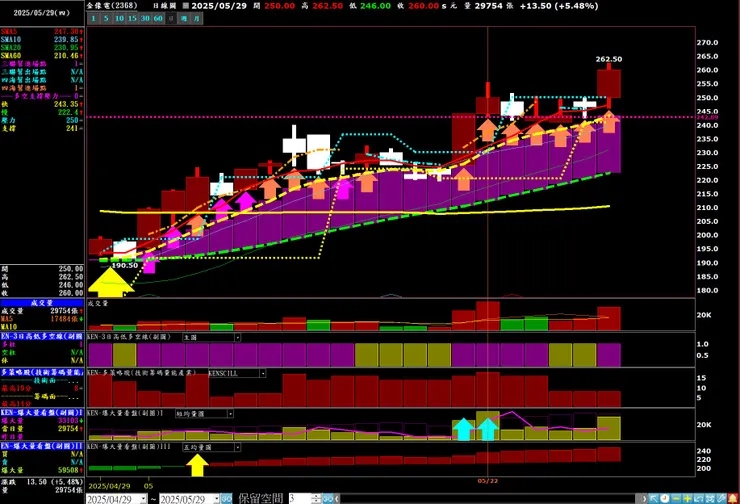Expand the start date 2025/04/29 dropdown
The image size is (740, 504).
coord(143,499)
